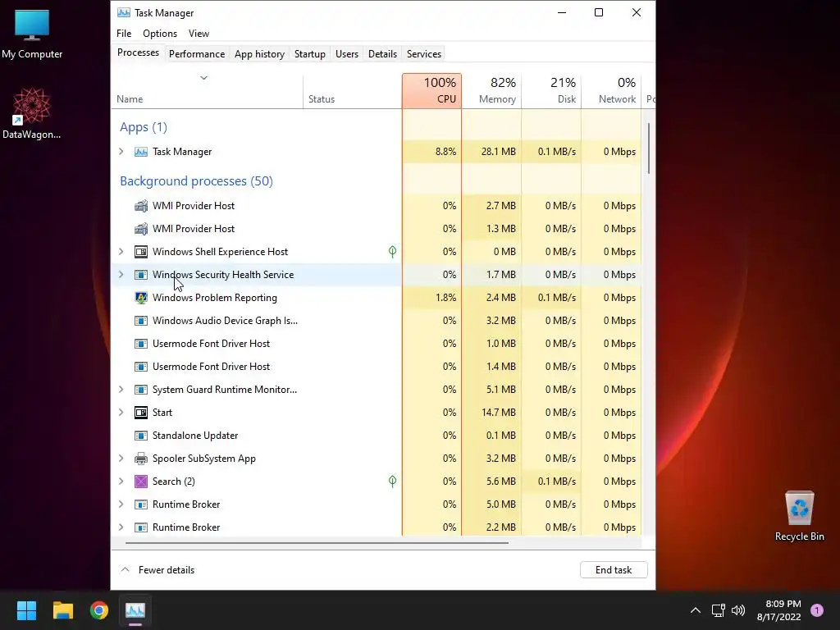Viewport: 840px width, 630px height.
Task: Sort by the Disk column header
Action: point(551,90)
